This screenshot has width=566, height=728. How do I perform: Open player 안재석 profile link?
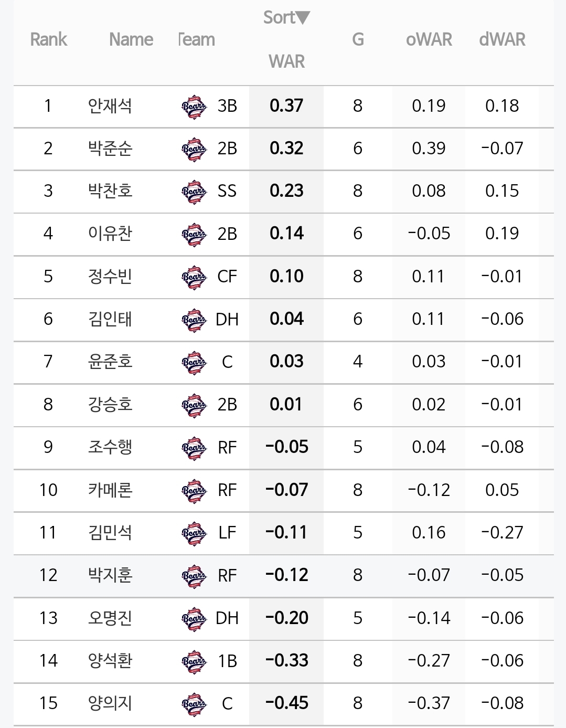point(110,106)
